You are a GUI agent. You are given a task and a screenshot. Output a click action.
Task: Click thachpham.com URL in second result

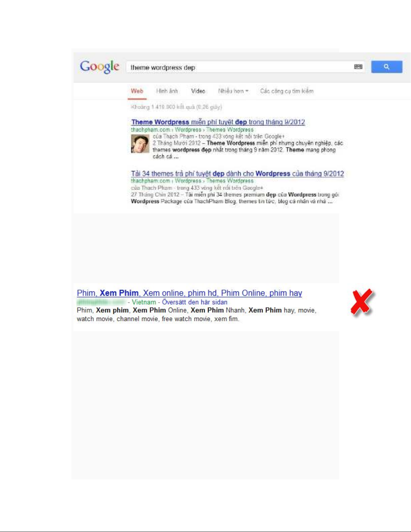pyautogui.click(x=150, y=181)
